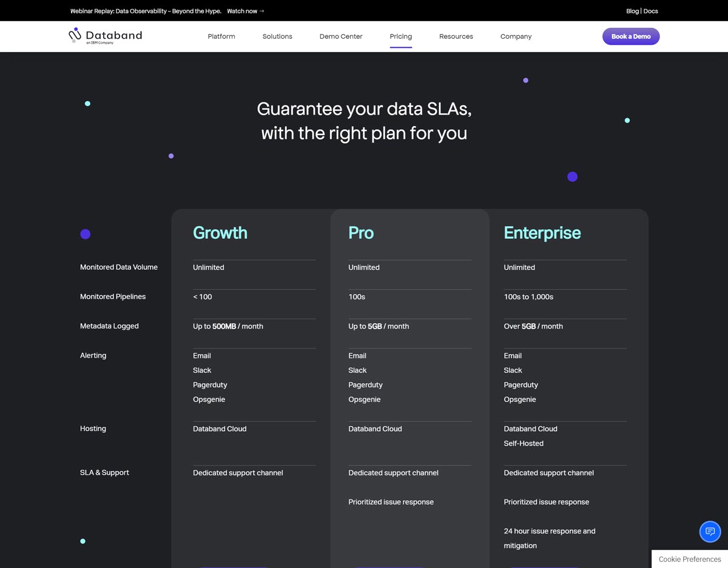Click the Hosting row label
This screenshot has width=728, height=568.
[93, 429]
